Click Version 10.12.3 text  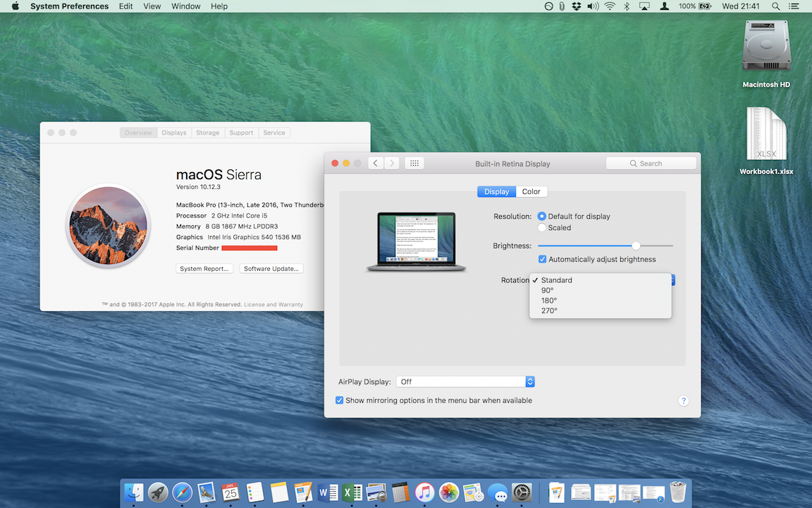pyautogui.click(x=198, y=187)
